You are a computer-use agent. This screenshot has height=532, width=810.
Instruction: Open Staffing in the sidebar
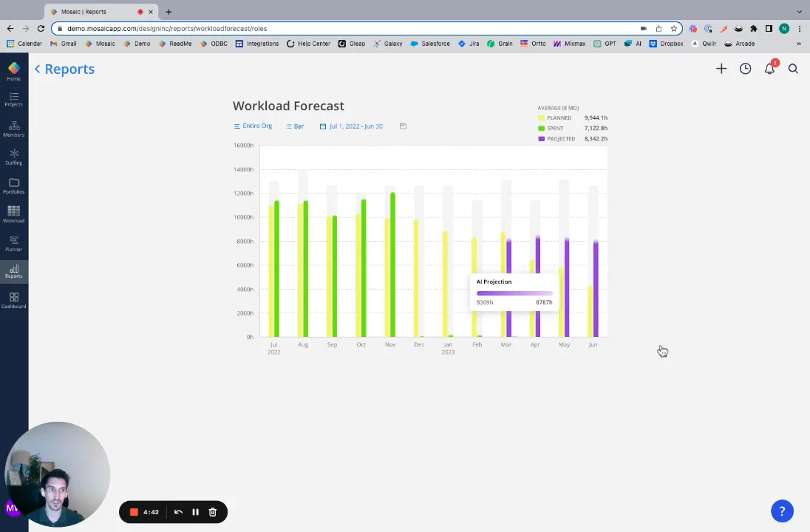(x=14, y=157)
